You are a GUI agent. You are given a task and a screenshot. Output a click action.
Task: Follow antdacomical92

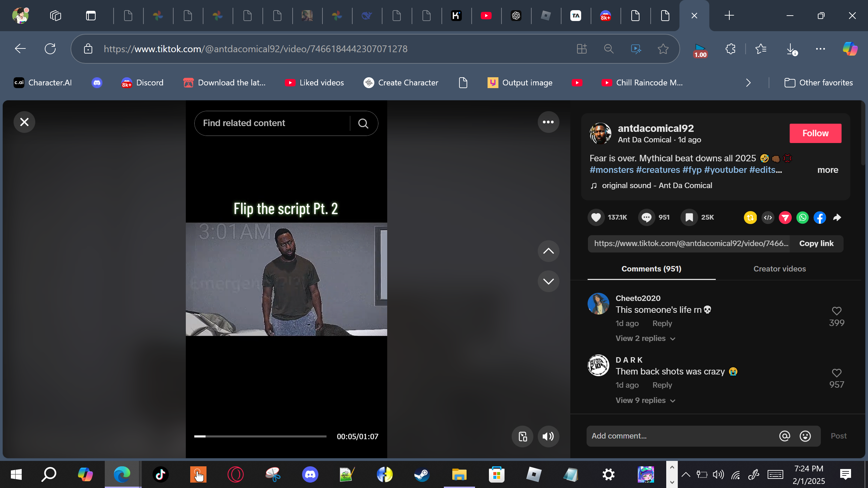click(815, 133)
